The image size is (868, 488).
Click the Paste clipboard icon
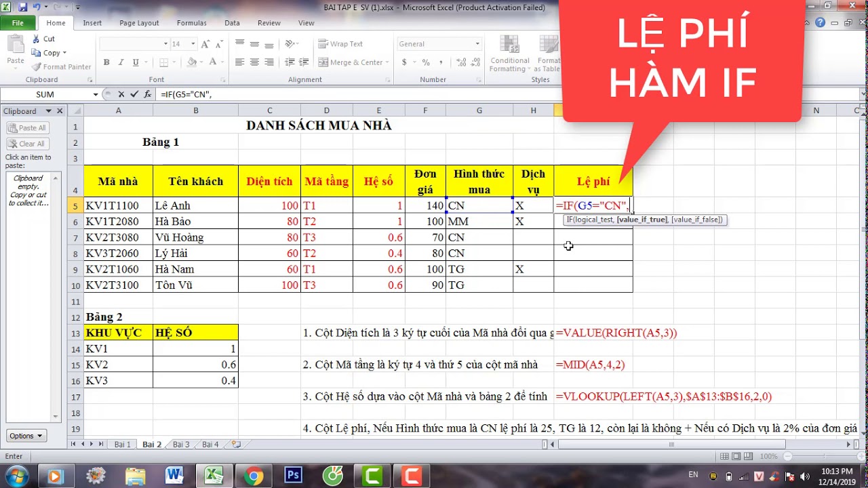coord(16,45)
